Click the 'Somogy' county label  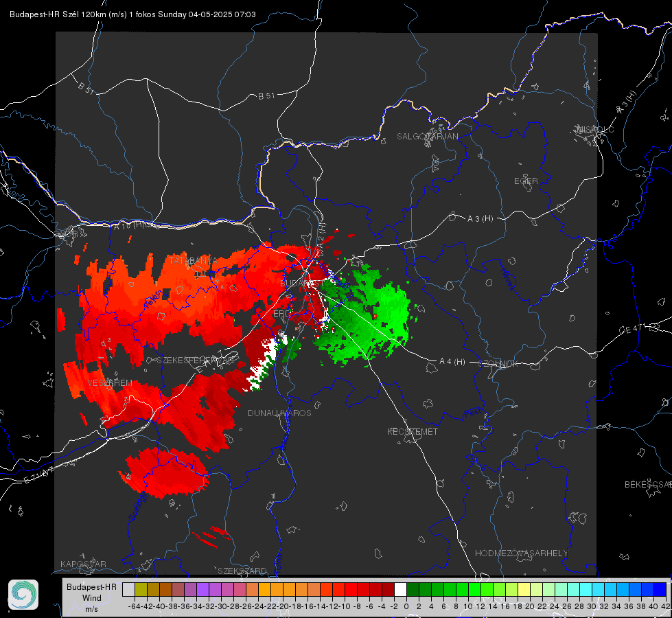pyautogui.click(x=137, y=507)
